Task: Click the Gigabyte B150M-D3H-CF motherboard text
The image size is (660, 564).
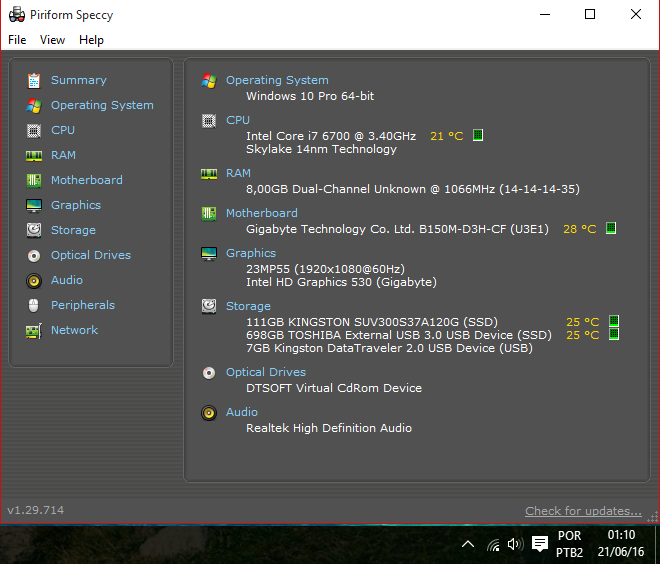Action: click(x=397, y=229)
